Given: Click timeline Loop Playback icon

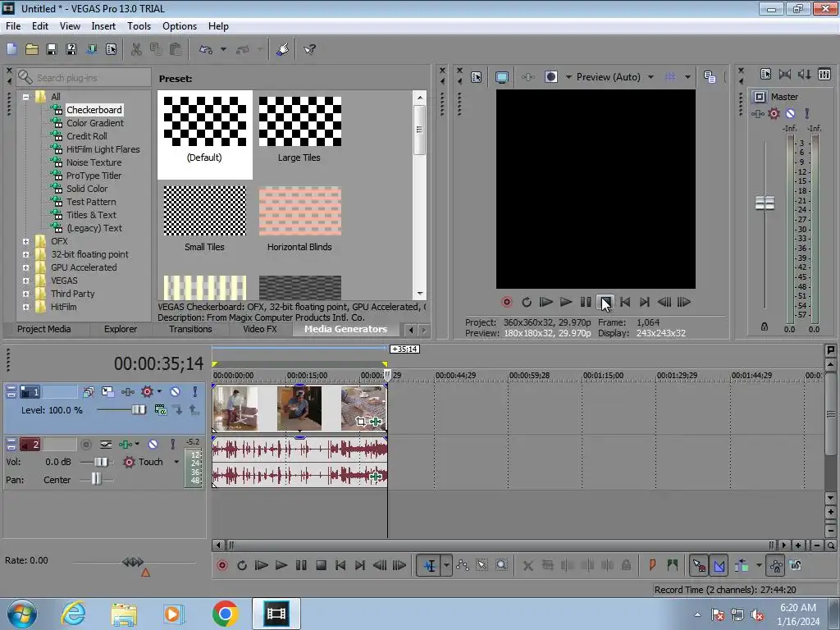Looking at the screenshot, I should (x=242, y=565).
